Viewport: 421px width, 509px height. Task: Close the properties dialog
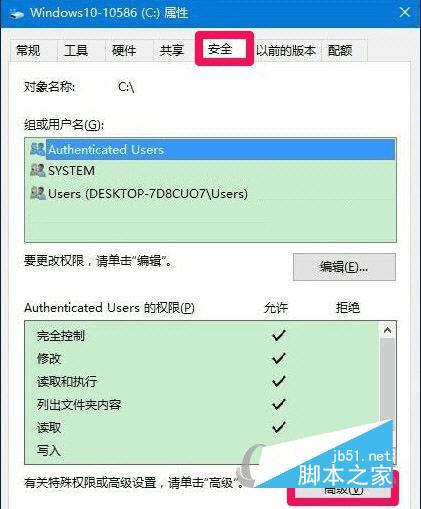tap(405, 13)
